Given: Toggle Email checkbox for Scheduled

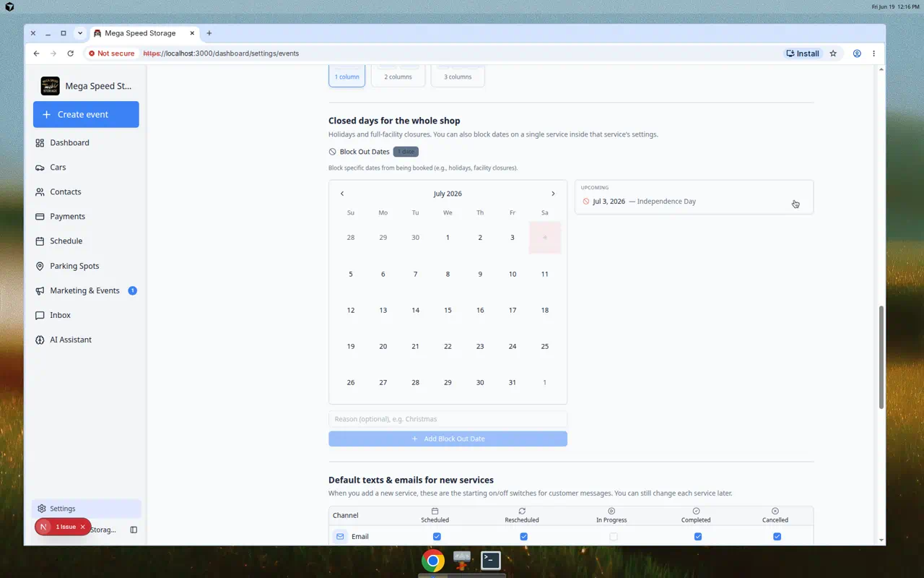Looking at the screenshot, I should (x=437, y=537).
